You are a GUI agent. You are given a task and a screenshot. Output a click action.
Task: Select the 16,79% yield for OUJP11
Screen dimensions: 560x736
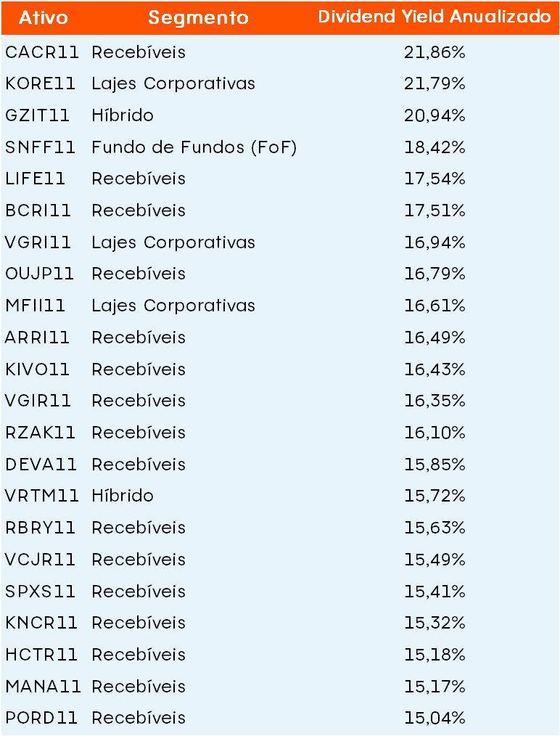(x=435, y=274)
